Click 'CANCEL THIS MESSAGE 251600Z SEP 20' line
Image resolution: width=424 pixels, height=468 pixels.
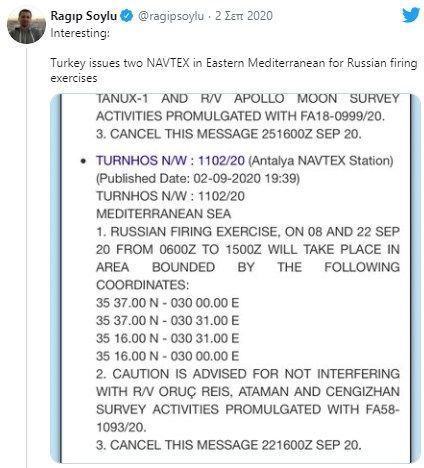click(x=229, y=134)
